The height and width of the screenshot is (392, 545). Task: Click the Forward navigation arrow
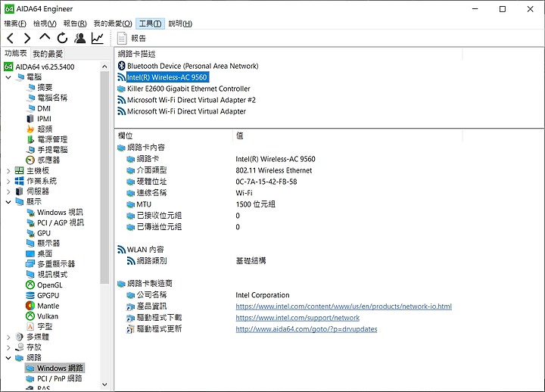click(27, 38)
